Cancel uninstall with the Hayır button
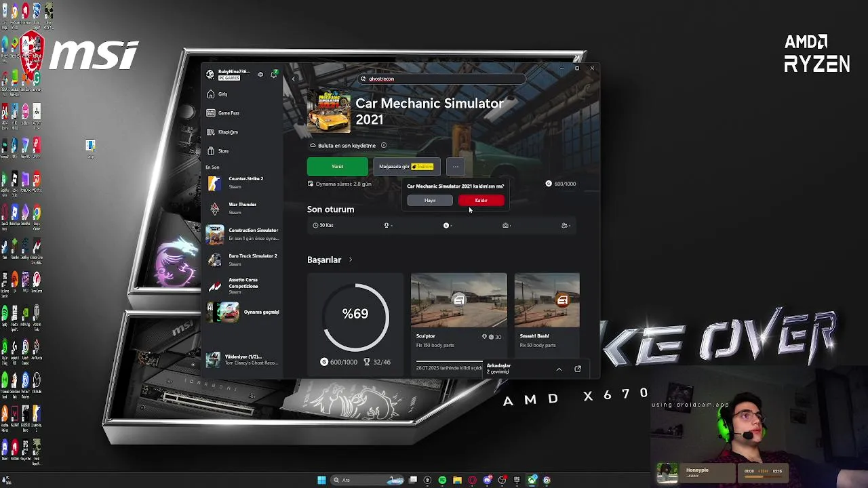This screenshot has width=868, height=488. 430,200
